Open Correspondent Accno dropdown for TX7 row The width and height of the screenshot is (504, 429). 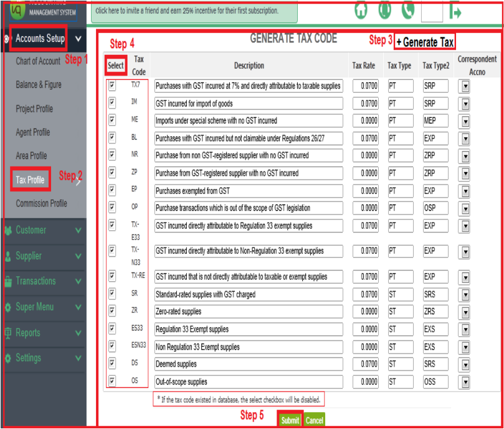(465, 86)
